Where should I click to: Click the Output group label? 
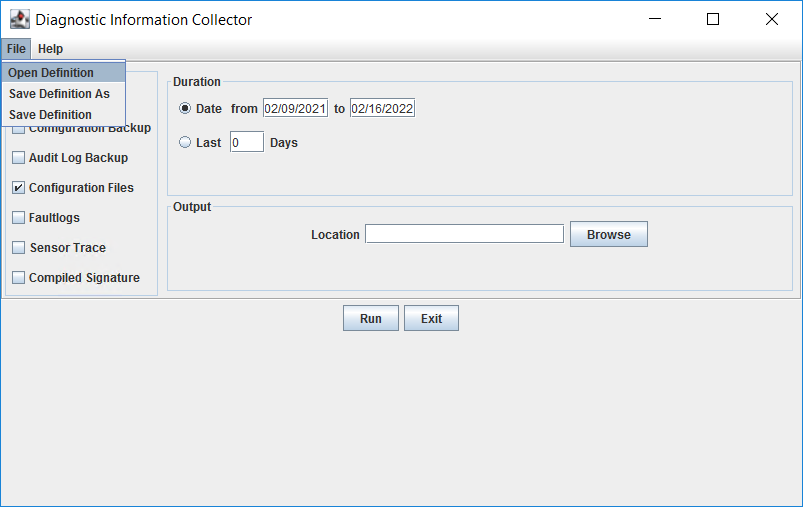[x=192, y=207]
